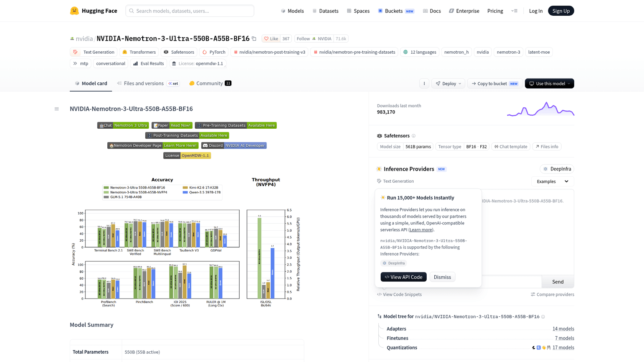The width and height of the screenshot is (644, 362).
Task: Click the Sign Up button
Action: point(561,11)
